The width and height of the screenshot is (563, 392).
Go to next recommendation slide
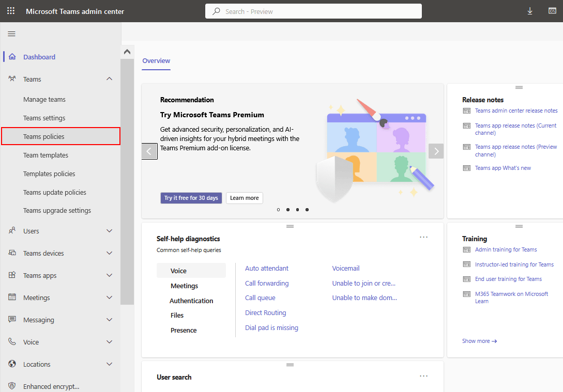point(436,151)
